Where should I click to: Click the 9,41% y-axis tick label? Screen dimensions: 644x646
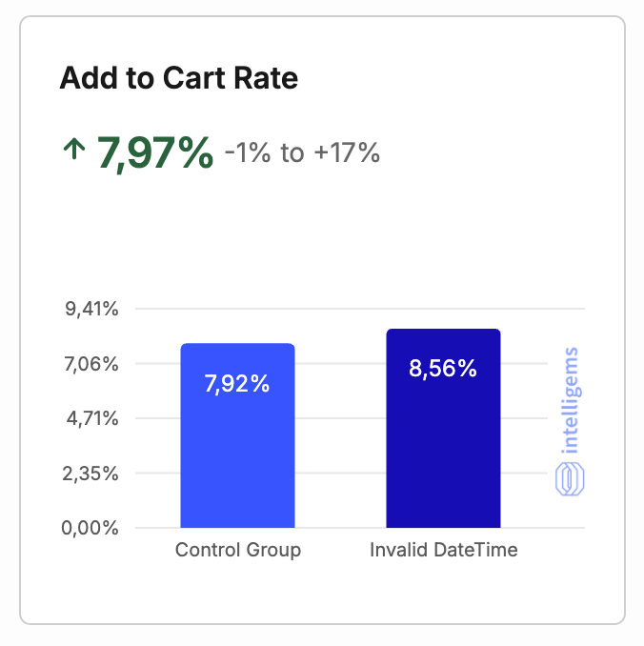[x=91, y=309]
